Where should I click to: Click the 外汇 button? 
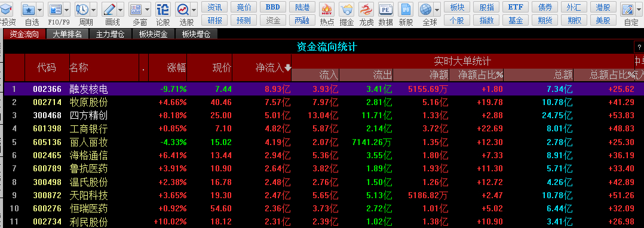pyautogui.click(x=574, y=7)
